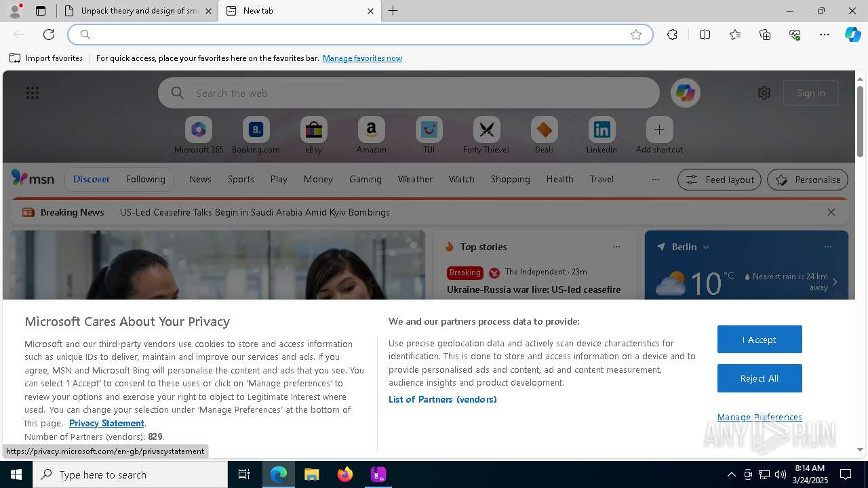Open Forty Thieves shortcut
The height and width of the screenshot is (488, 868).
(x=486, y=136)
